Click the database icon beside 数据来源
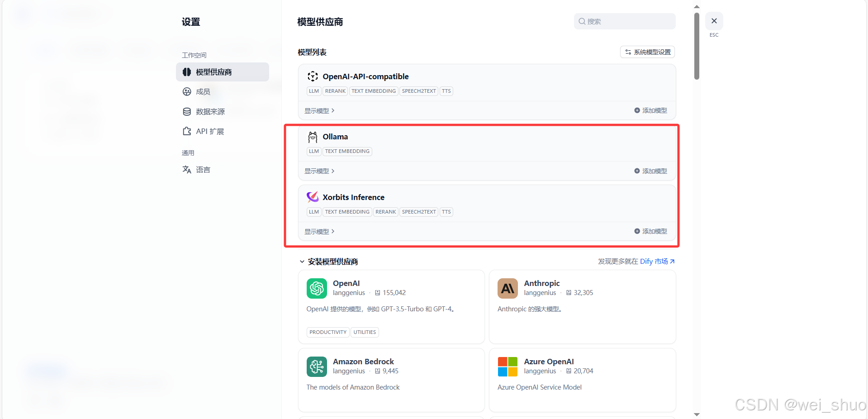 187,112
